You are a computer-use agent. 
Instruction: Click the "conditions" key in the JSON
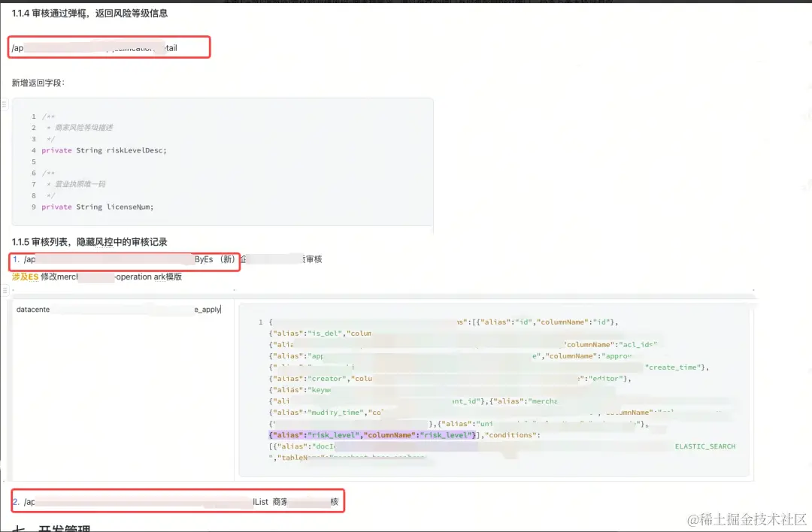point(510,435)
